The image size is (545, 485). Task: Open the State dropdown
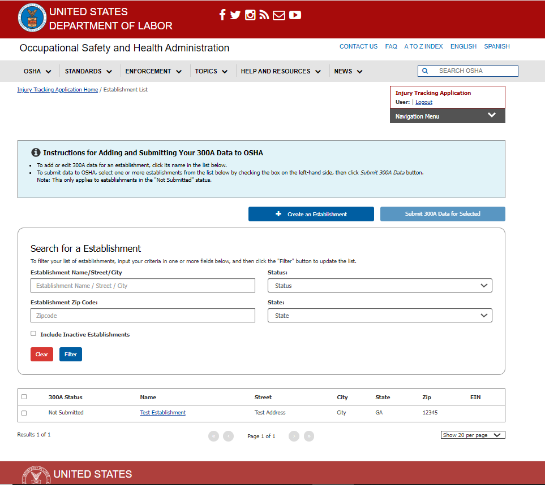click(x=380, y=315)
